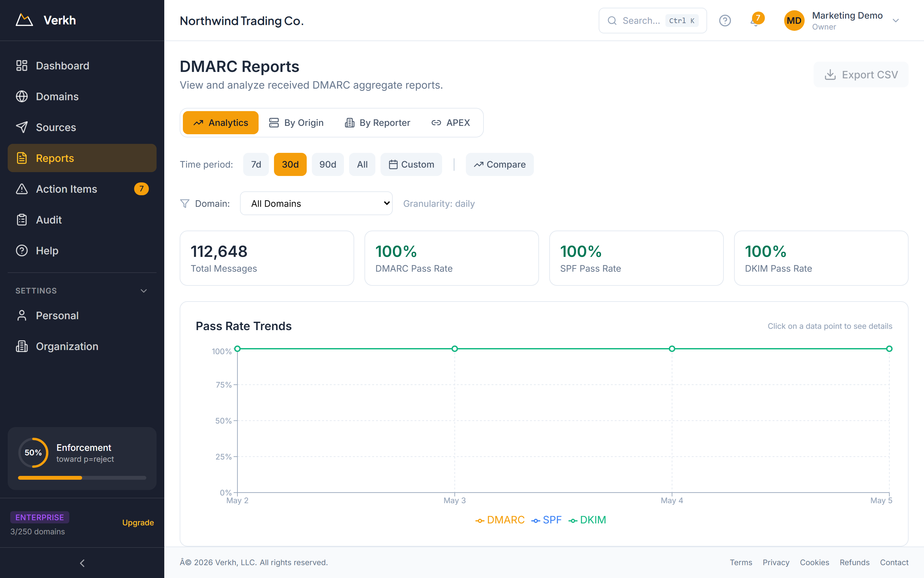
Task: Select the All time period
Action: click(x=362, y=164)
